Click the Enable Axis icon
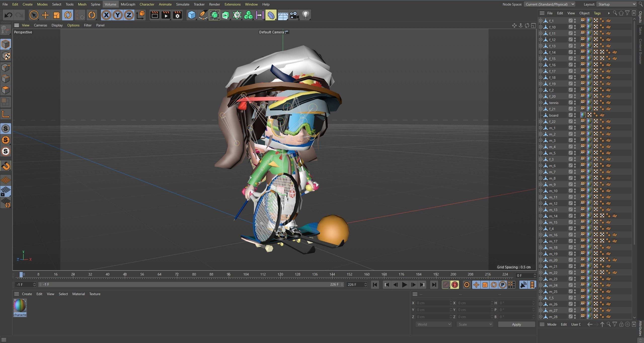 point(6,114)
